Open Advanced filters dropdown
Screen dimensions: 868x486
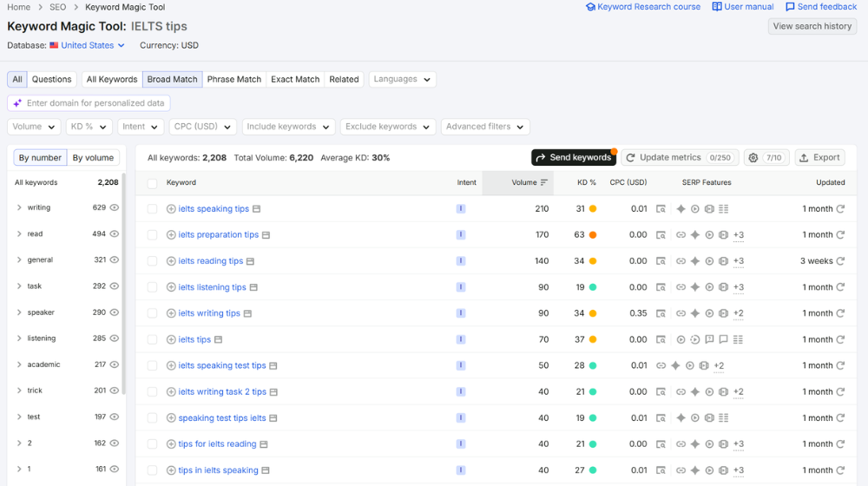pyautogui.click(x=485, y=127)
